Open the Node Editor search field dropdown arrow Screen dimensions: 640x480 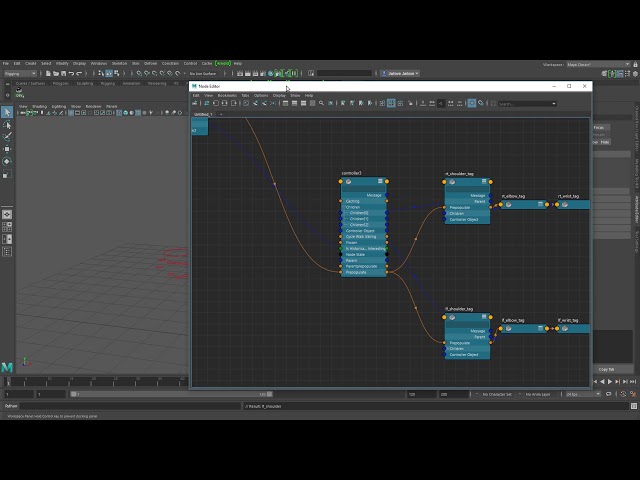554,104
